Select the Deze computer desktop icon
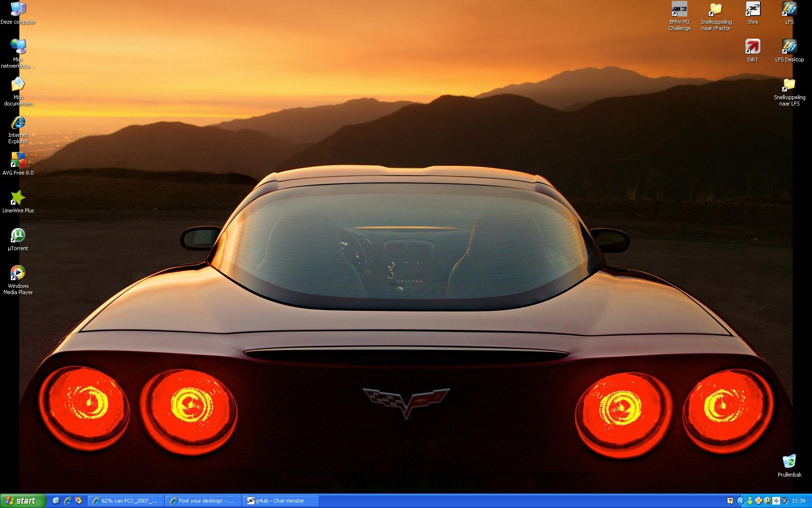 click(18, 13)
